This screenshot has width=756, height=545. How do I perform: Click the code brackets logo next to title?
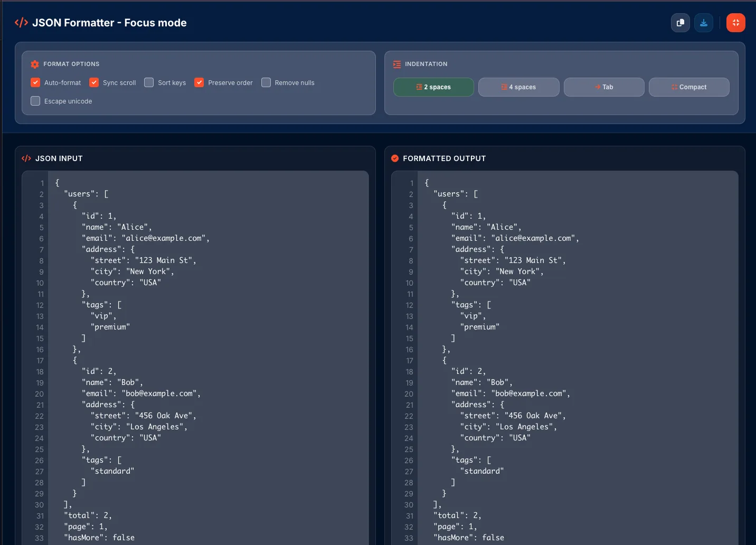21,23
